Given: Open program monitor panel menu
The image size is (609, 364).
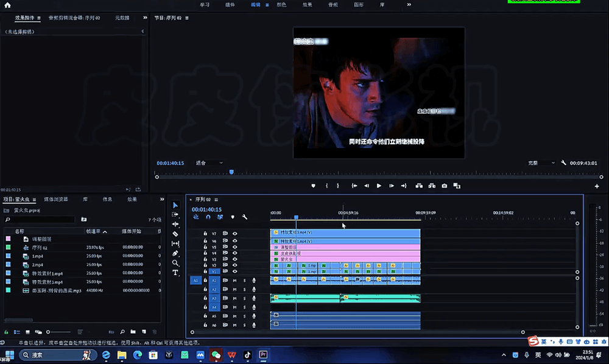Looking at the screenshot, I should [x=187, y=18].
